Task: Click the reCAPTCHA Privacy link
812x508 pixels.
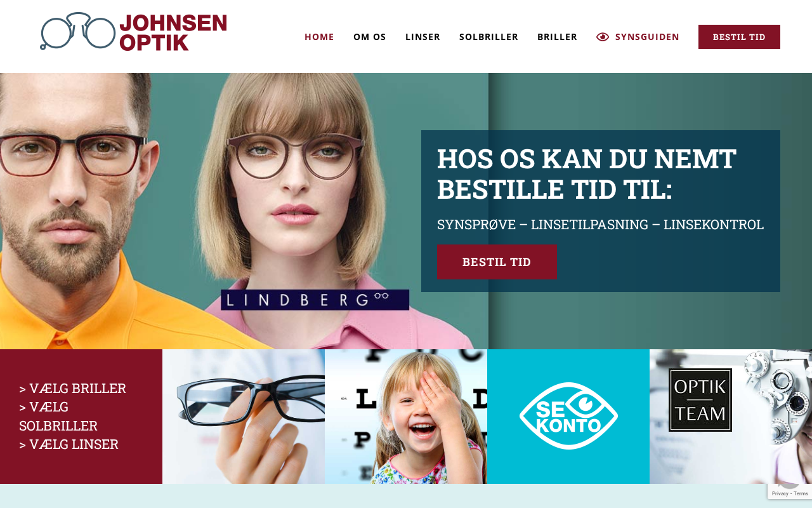Action: pos(780,493)
